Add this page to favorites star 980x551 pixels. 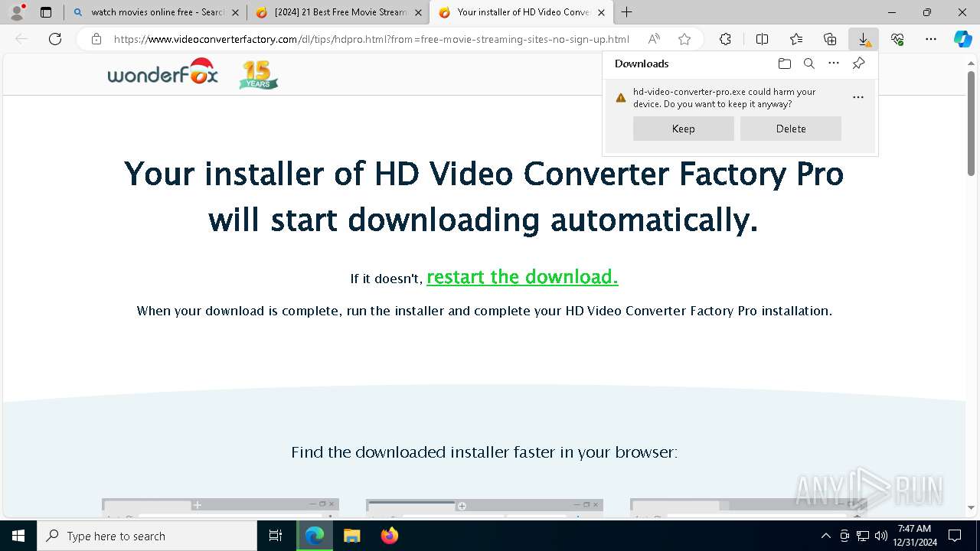[684, 39]
